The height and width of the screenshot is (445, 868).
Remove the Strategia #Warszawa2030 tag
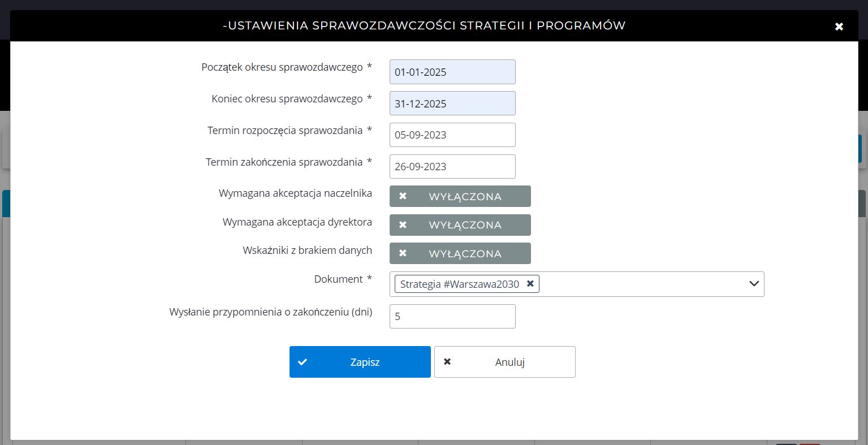(530, 284)
